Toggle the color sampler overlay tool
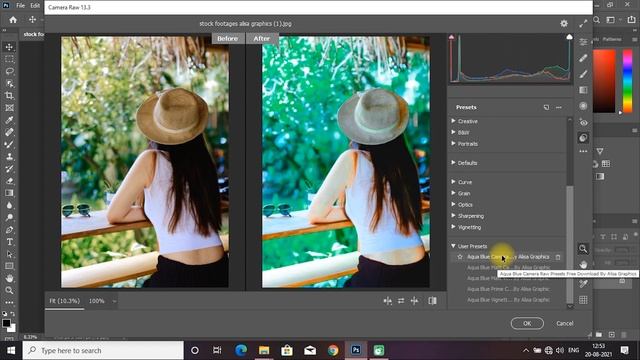 coord(583,283)
